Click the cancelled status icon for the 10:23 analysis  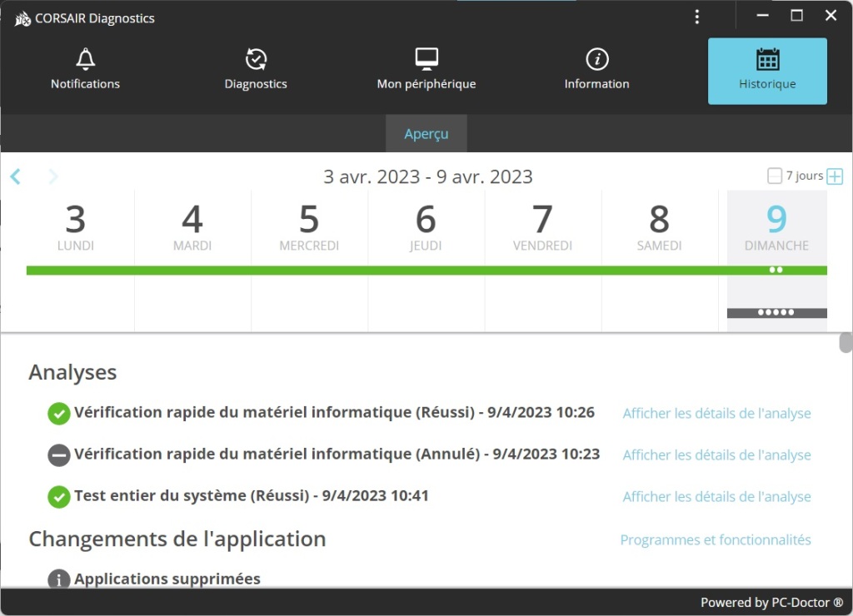click(58, 455)
